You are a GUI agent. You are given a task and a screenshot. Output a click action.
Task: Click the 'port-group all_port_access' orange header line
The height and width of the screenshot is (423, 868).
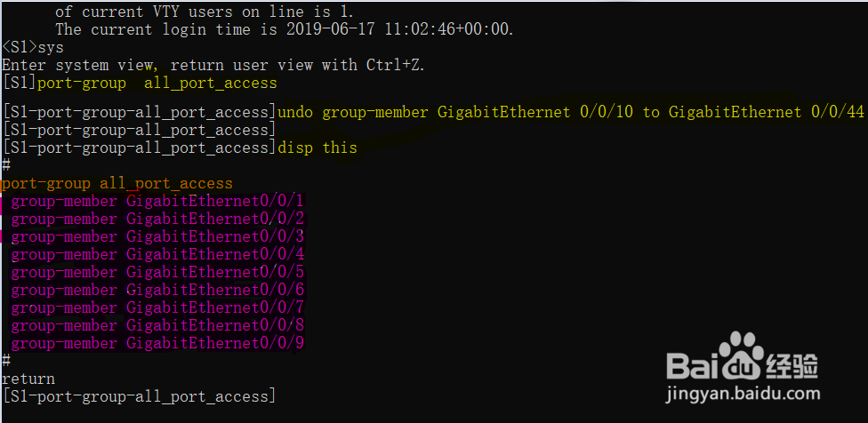117,183
